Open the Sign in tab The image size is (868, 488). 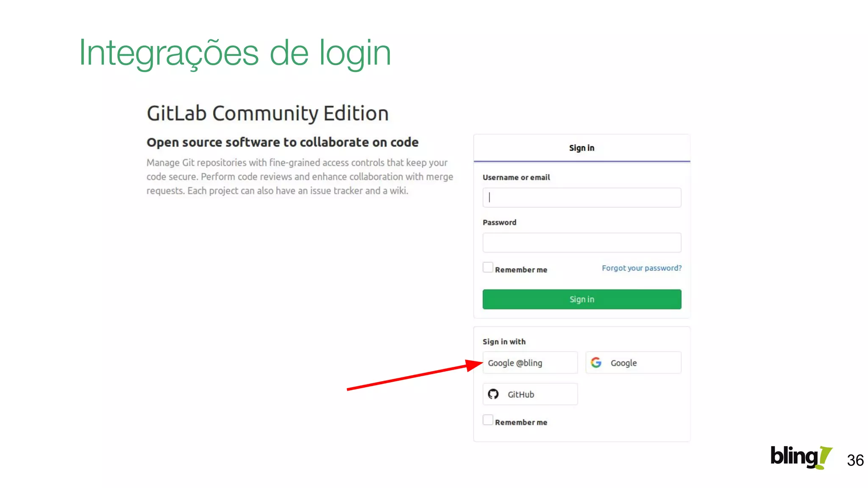[x=581, y=148]
